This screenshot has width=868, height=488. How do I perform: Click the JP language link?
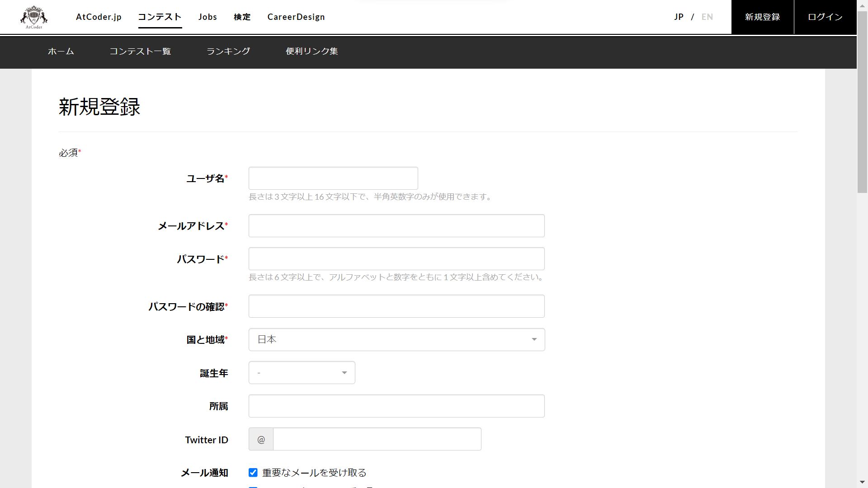coord(679,17)
